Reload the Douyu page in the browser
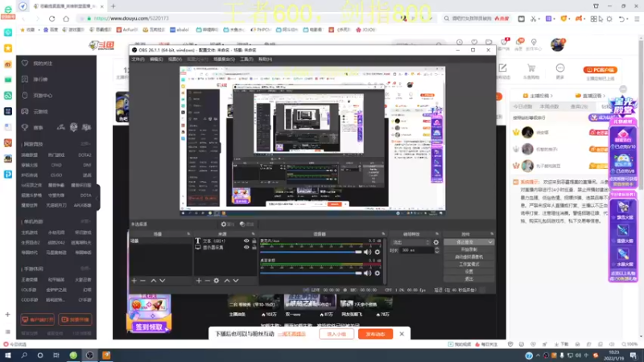 click(52, 19)
